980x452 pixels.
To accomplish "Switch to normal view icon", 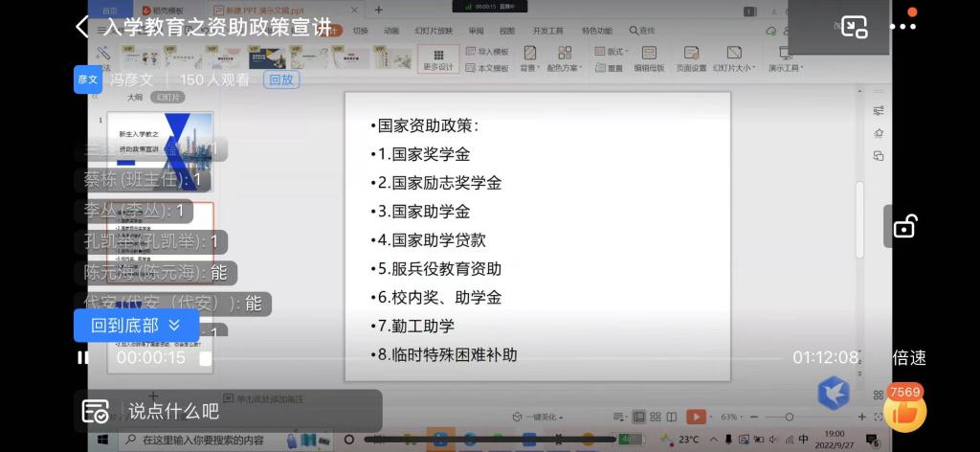I will 638,417.
